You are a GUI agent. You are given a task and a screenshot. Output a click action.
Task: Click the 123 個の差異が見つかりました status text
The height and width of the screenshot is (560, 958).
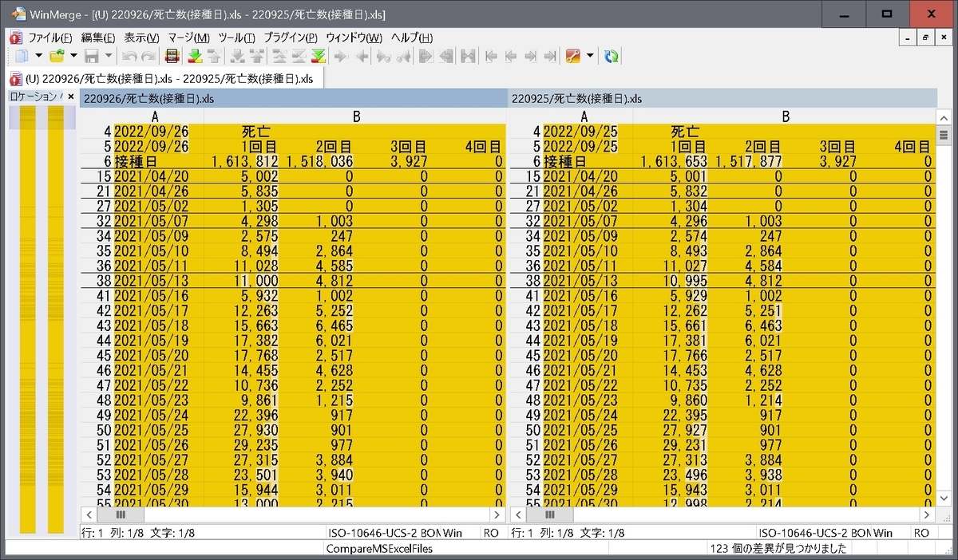(778, 549)
